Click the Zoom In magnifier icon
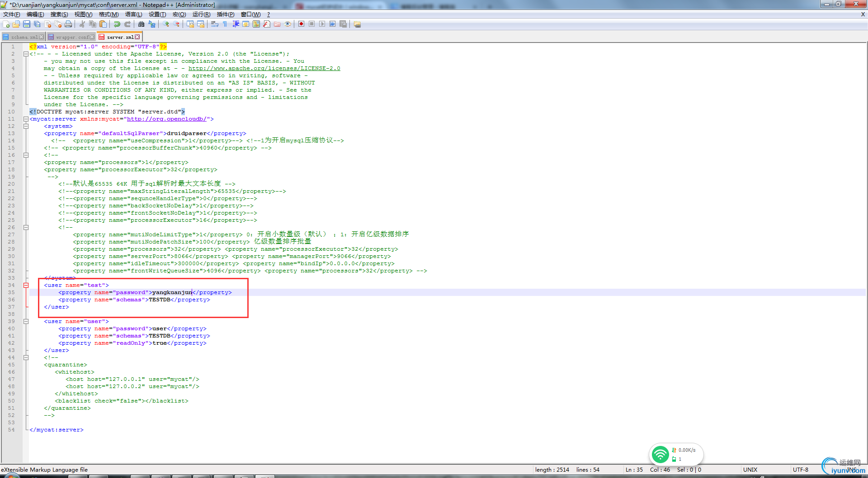 click(x=166, y=24)
